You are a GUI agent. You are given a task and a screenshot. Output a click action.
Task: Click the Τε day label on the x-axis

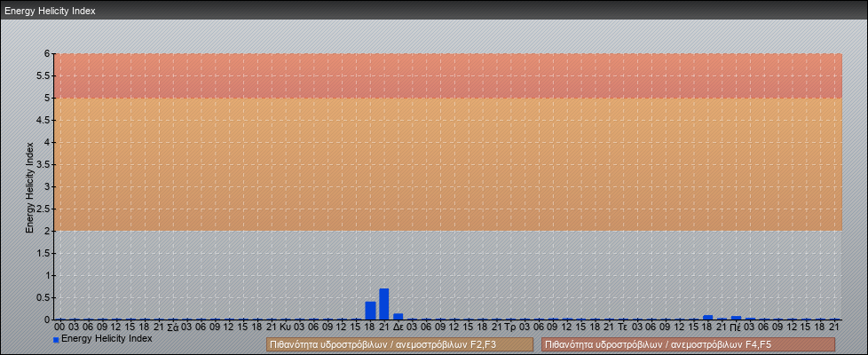(623, 327)
